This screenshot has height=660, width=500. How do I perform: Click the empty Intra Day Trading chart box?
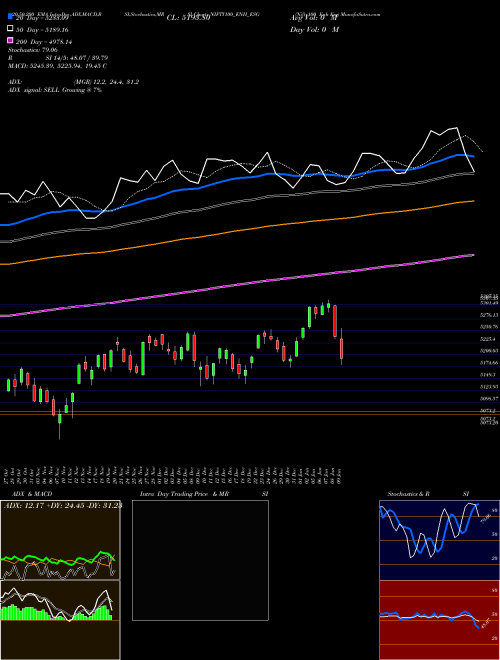(x=200, y=560)
